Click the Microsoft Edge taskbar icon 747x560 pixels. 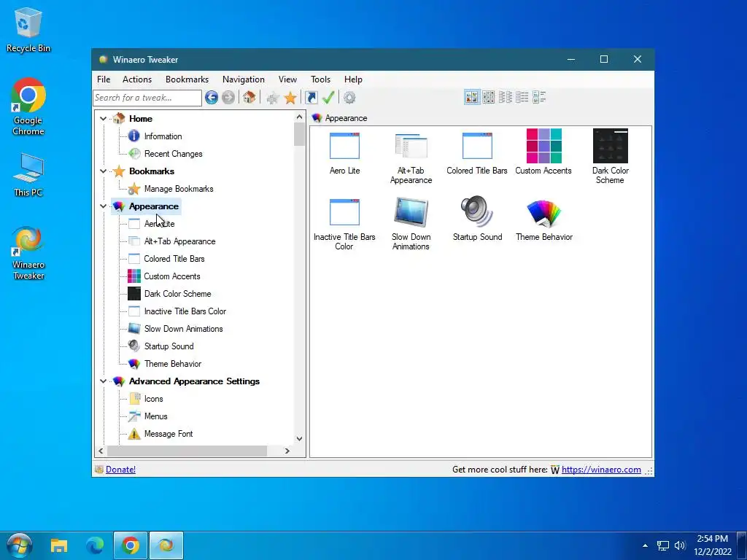(95, 545)
